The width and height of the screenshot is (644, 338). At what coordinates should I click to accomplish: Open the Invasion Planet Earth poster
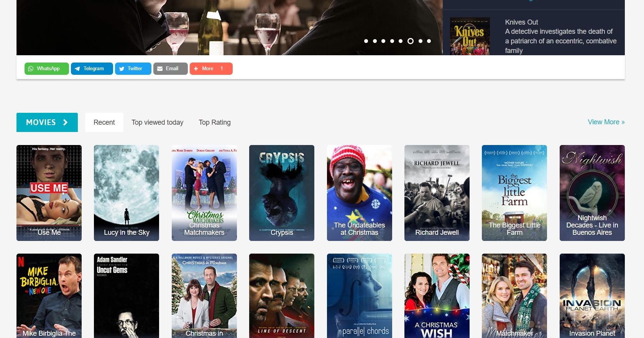[592, 296]
